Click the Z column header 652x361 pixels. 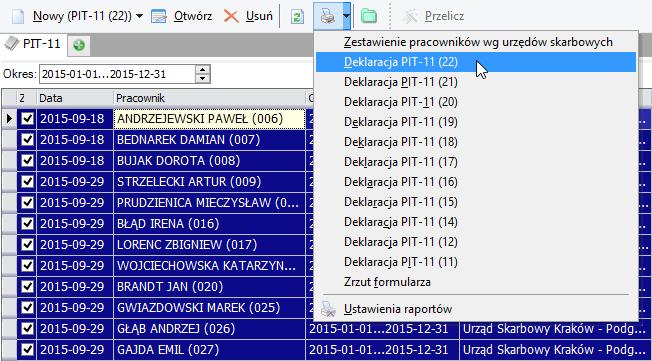27,98
